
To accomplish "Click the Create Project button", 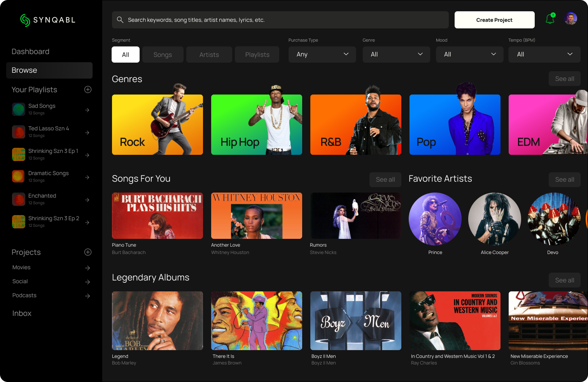I will pos(494,20).
